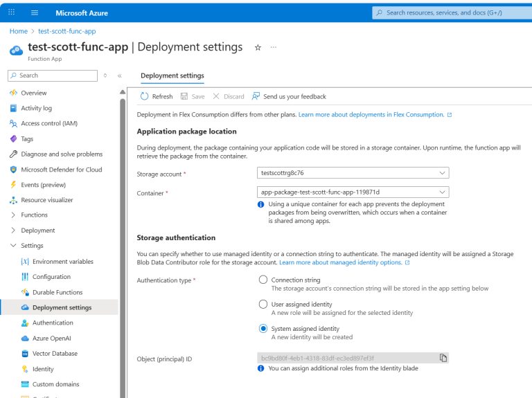Click the Overview lightning icon
Image resolution: width=532 pixels, height=398 pixels.
tap(13, 93)
